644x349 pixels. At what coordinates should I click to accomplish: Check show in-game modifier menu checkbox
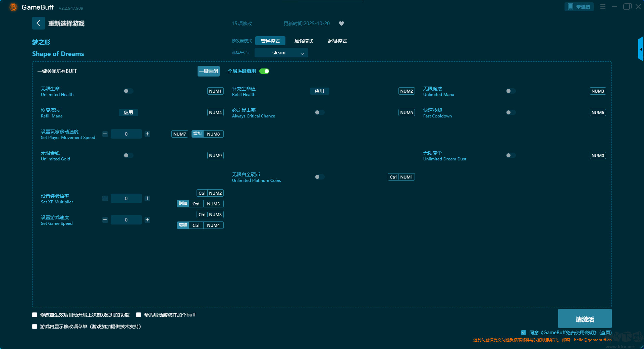[35, 327]
